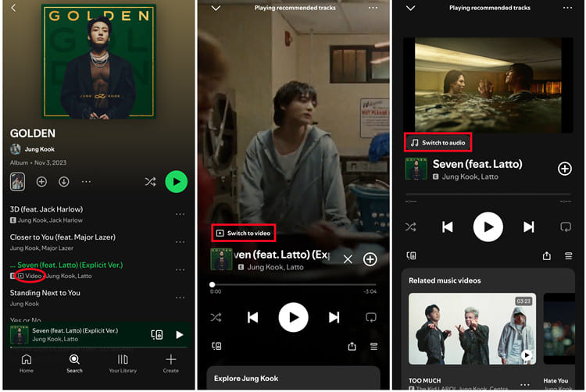Toggle shuffle on the album page
Viewport: 586px width, 392px height.
click(x=150, y=182)
